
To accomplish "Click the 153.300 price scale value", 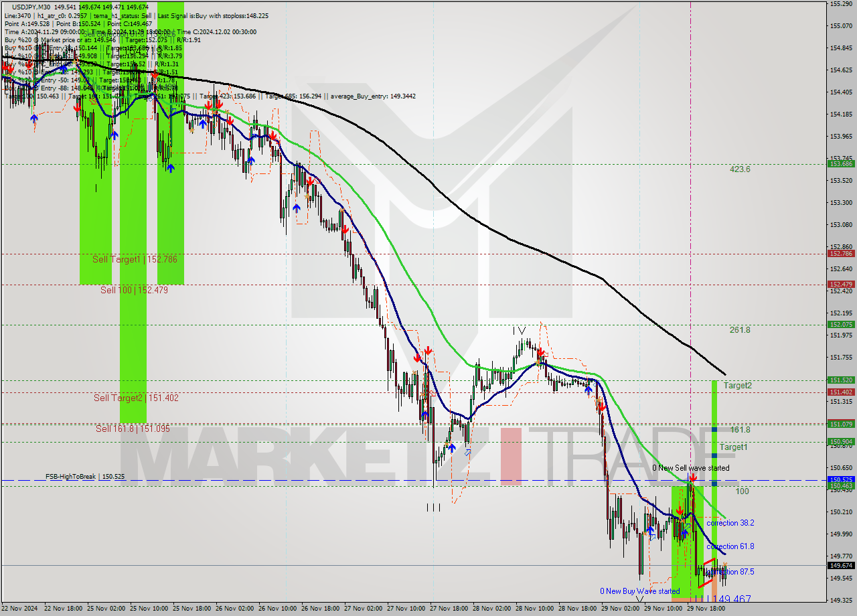I will pyautogui.click(x=840, y=203).
